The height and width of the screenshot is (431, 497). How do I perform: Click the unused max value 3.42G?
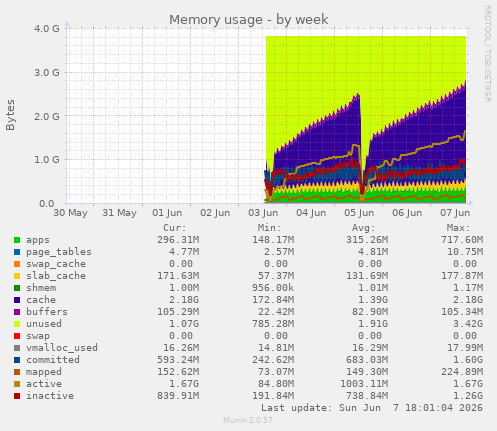(468, 324)
